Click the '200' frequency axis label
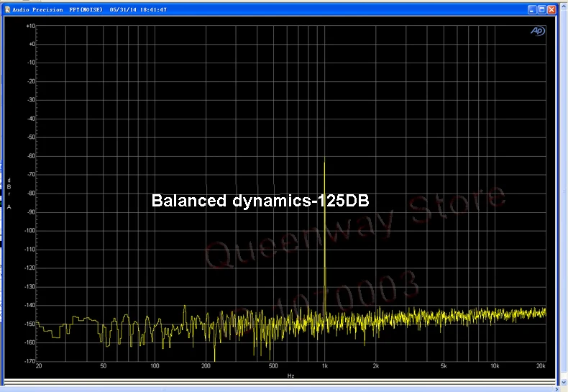Image resolution: width=568 pixels, height=392 pixels. click(206, 366)
